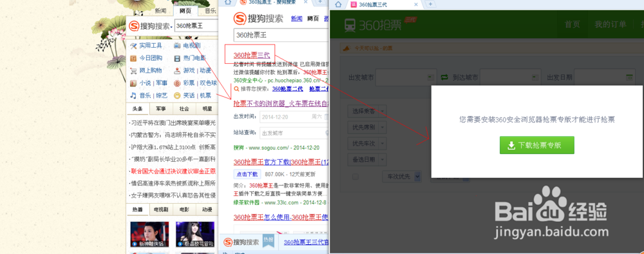Close the 360抢票三代 browser tab
Viewport: 644px width, 254px height.
pyautogui.click(x=416, y=5)
